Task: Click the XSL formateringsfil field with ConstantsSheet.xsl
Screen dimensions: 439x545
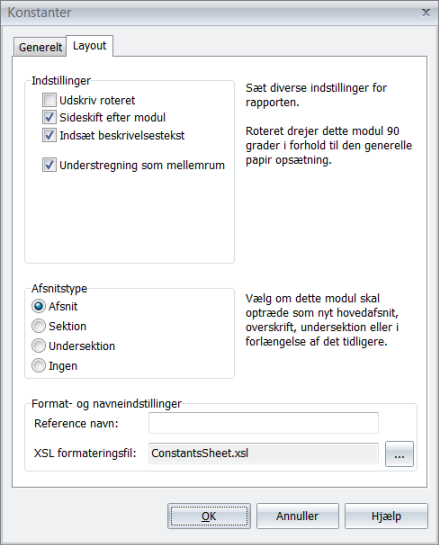Action: pos(263,453)
